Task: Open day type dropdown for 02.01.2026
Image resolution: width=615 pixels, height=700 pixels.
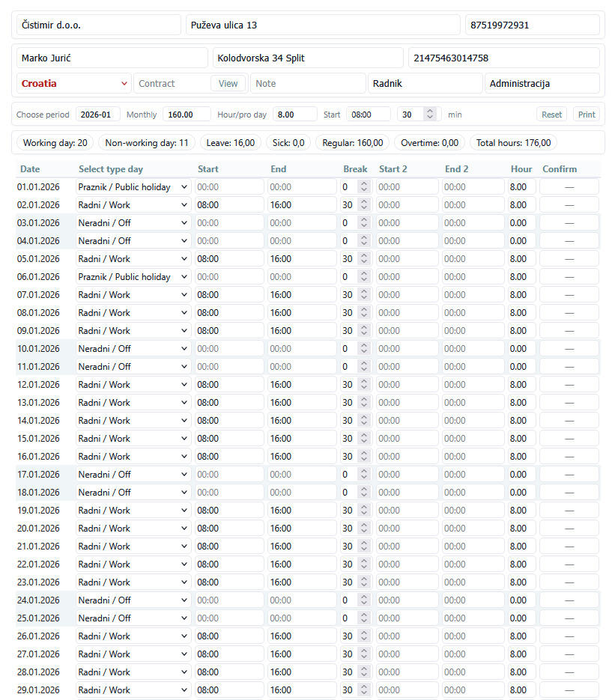Action: tap(133, 205)
